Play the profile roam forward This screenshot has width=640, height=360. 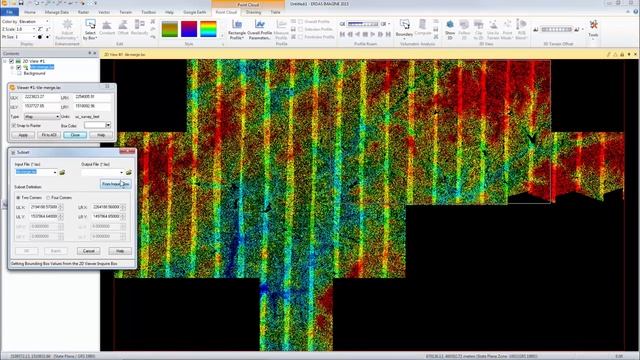(x=373, y=35)
